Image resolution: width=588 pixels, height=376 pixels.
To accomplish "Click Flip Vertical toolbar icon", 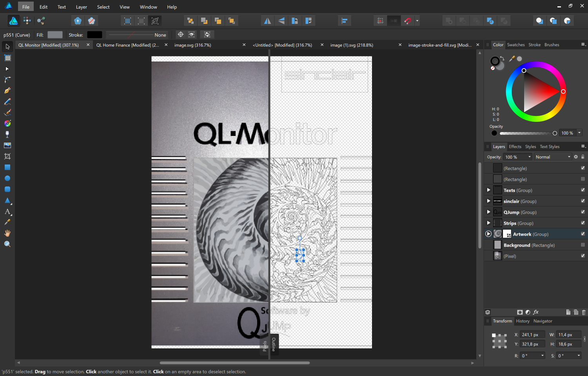I will (x=281, y=21).
